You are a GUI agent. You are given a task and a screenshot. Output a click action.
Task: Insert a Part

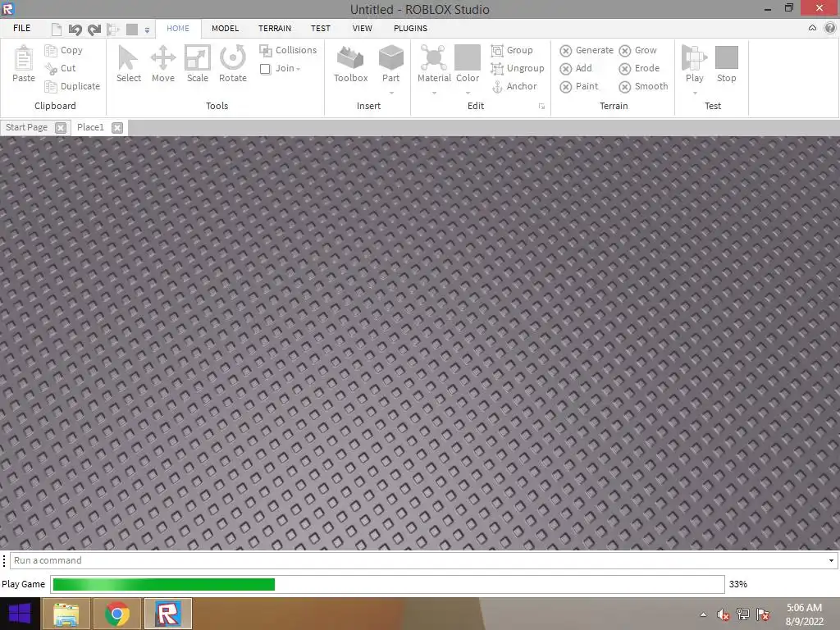[391, 64]
